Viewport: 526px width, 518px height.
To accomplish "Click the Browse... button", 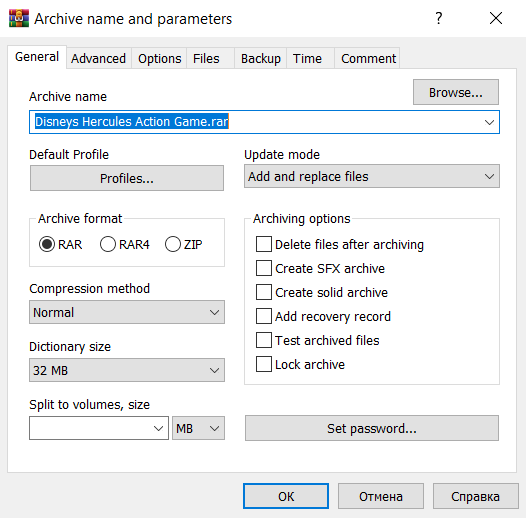I will [456, 92].
